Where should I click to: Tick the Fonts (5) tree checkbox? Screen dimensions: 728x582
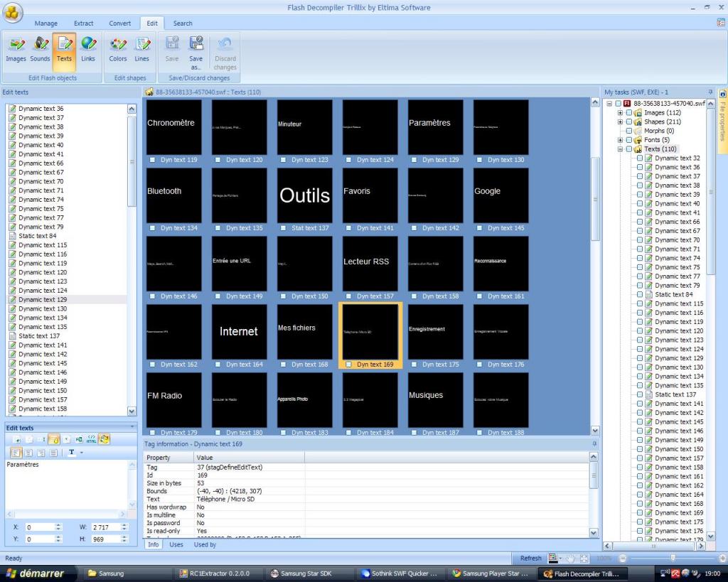click(629, 140)
